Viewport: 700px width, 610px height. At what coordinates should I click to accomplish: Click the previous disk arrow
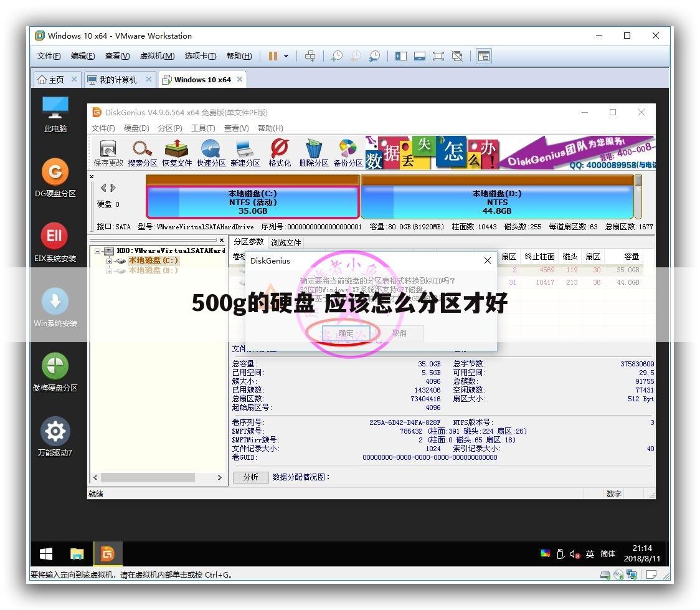point(103,188)
